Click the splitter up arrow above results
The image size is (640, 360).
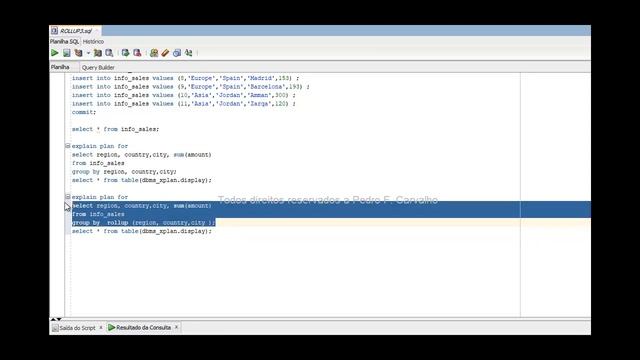point(53,319)
